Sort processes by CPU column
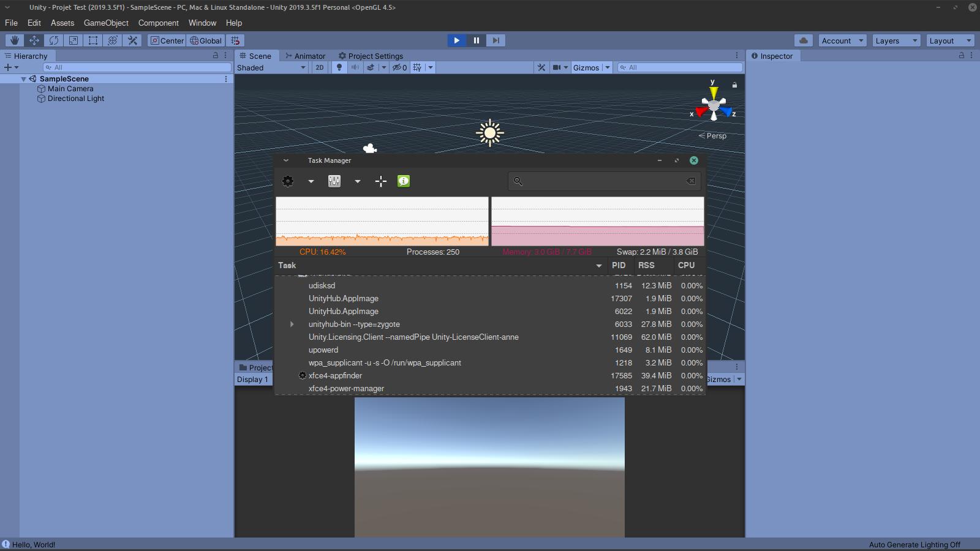980x551 pixels. click(x=690, y=265)
